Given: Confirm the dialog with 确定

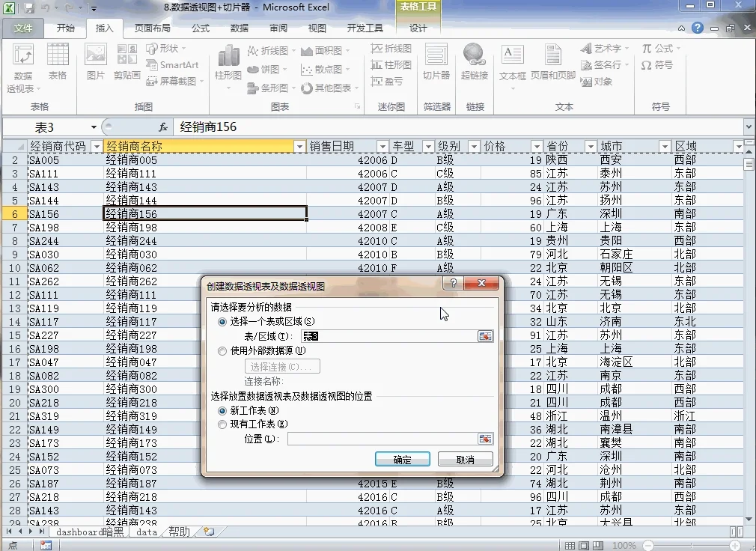Looking at the screenshot, I should [x=403, y=460].
